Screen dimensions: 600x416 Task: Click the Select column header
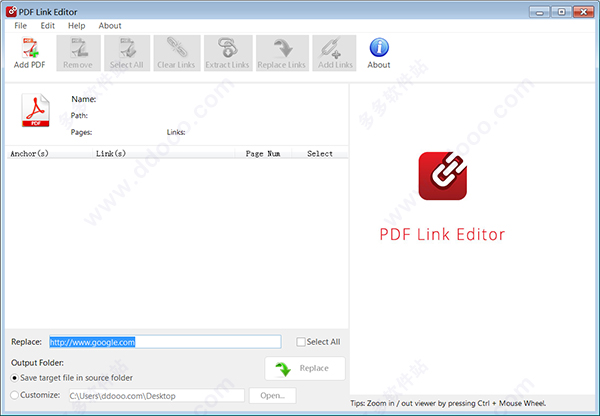[x=320, y=153]
